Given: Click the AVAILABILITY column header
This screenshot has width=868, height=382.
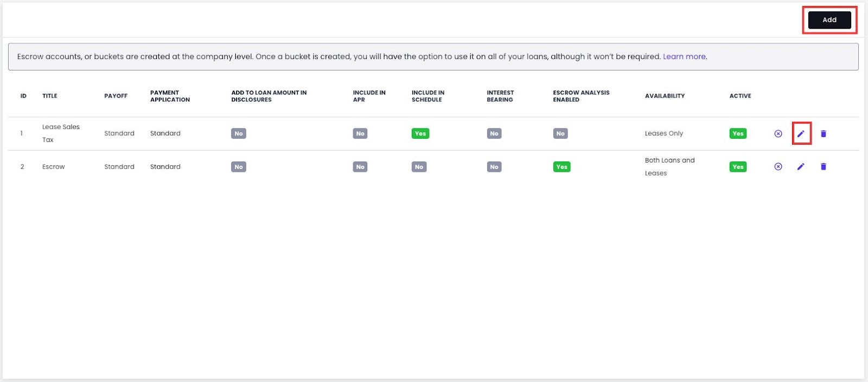Looking at the screenshot, I should click(x=665, y=96).
